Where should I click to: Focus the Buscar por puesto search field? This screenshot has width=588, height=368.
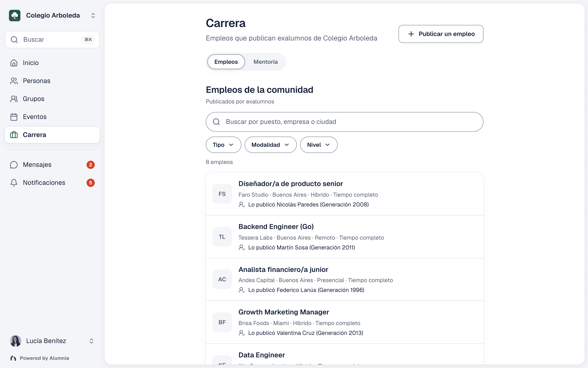(344, 122)
